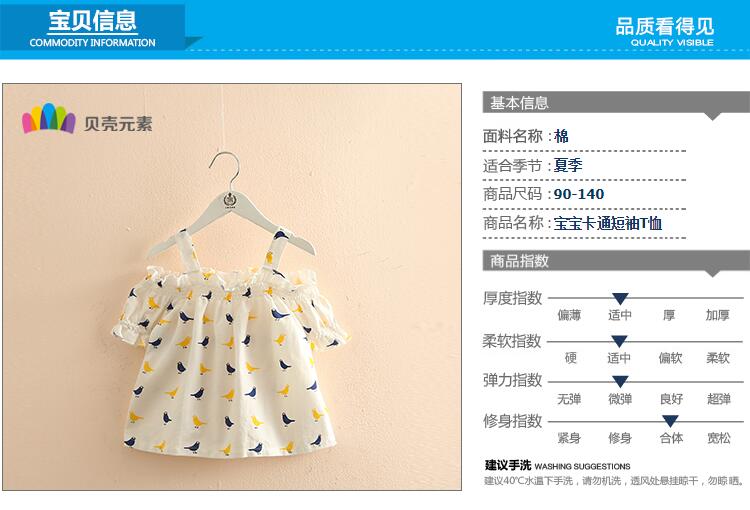Screen dimensions: 750x510
Task: Click the 厚度指数 slider triangle marker
Action: [620, 299]
